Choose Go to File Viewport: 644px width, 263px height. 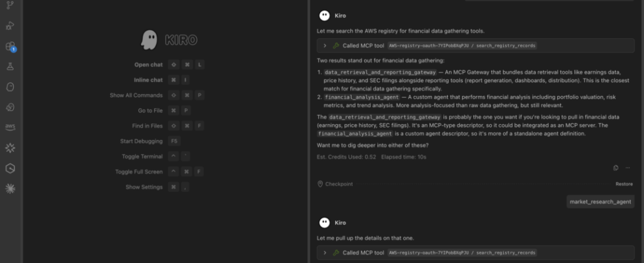tap(150, 110)
